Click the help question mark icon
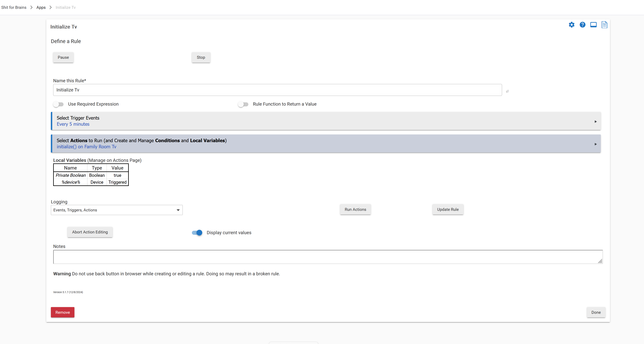The height and width of the screenshot is (344, 644). tap(582, 25)
